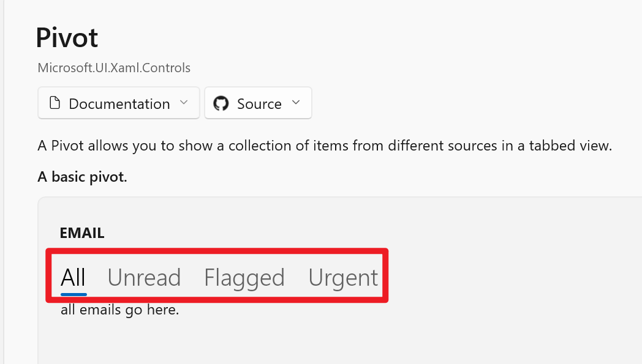
Task: Select the All pivot tab
Action: pos(72,277)
